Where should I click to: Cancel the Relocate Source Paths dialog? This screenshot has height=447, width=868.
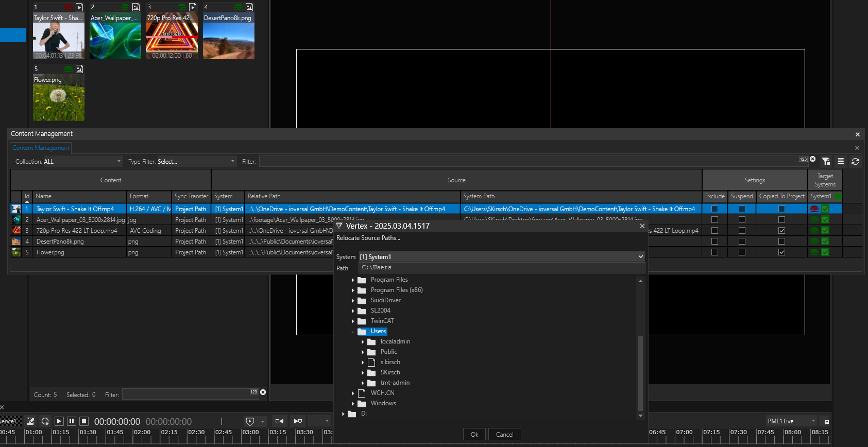pos(504,434)
